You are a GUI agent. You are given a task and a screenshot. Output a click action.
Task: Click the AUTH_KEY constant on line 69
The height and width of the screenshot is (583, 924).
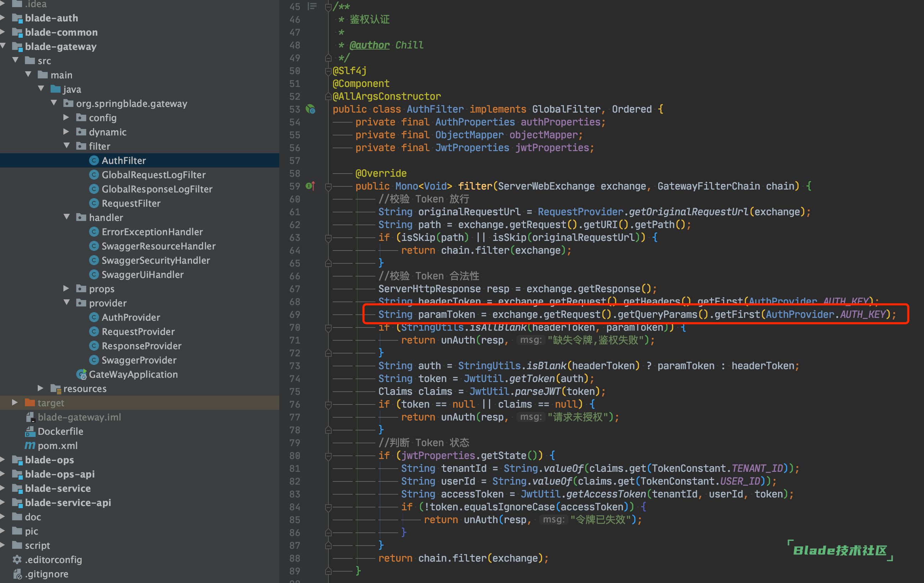(863, 315)
